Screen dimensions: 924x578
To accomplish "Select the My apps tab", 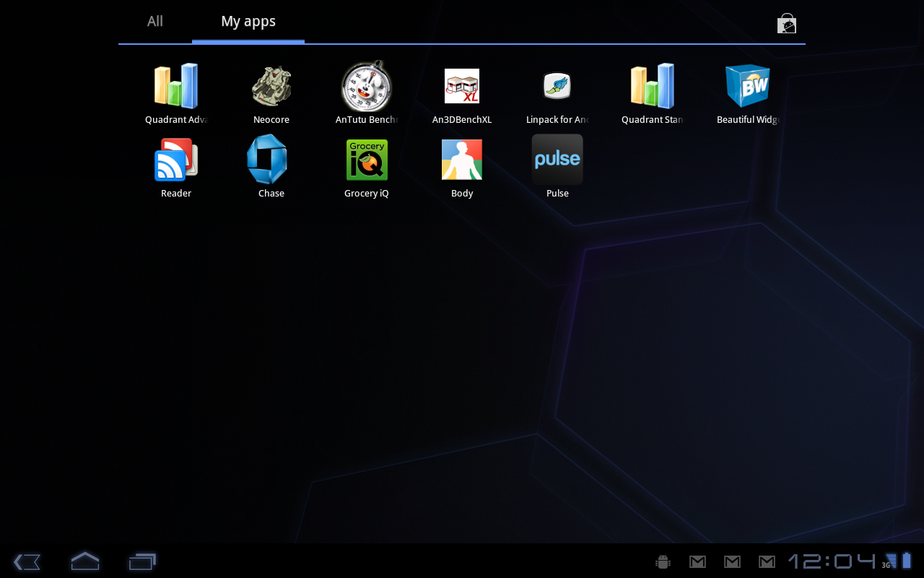I will 248,22.
